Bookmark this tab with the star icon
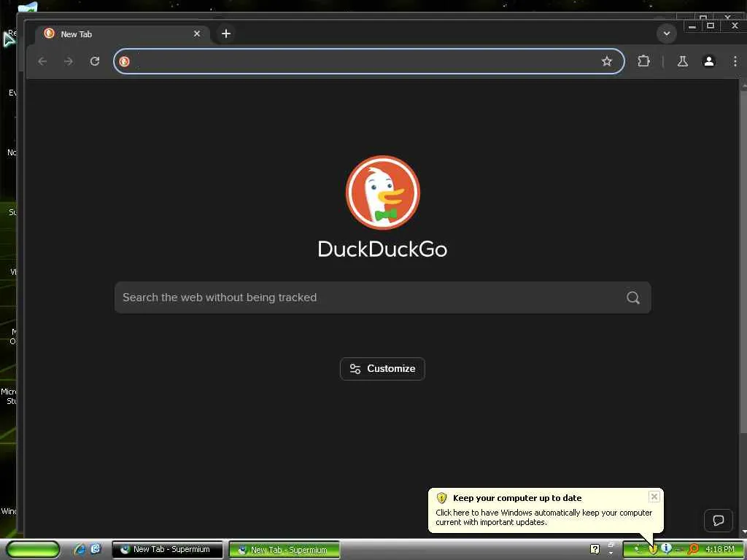Screen dimensions: 747x560 (x=606, y=61)
